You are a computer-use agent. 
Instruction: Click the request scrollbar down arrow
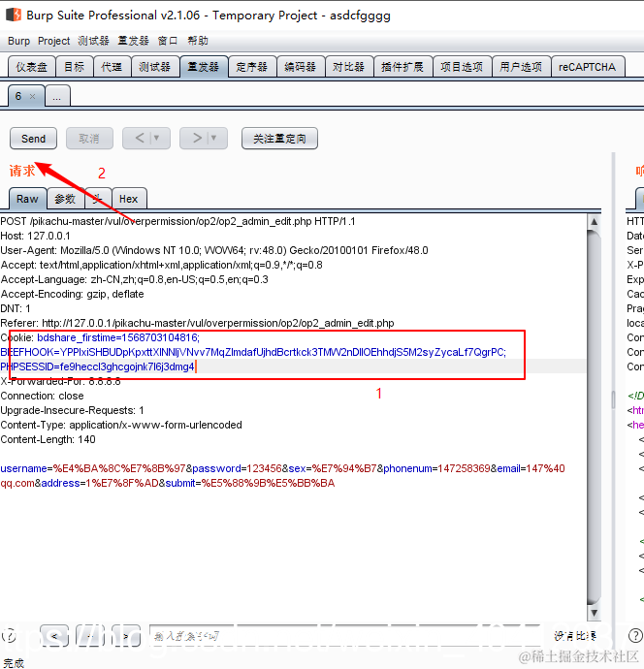[594, 613]
